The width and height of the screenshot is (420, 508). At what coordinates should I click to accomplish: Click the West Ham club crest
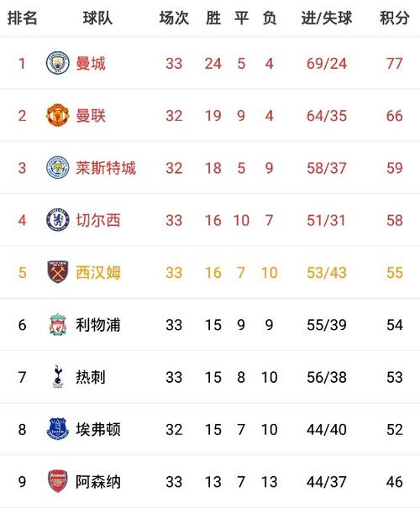click(58, 272)
